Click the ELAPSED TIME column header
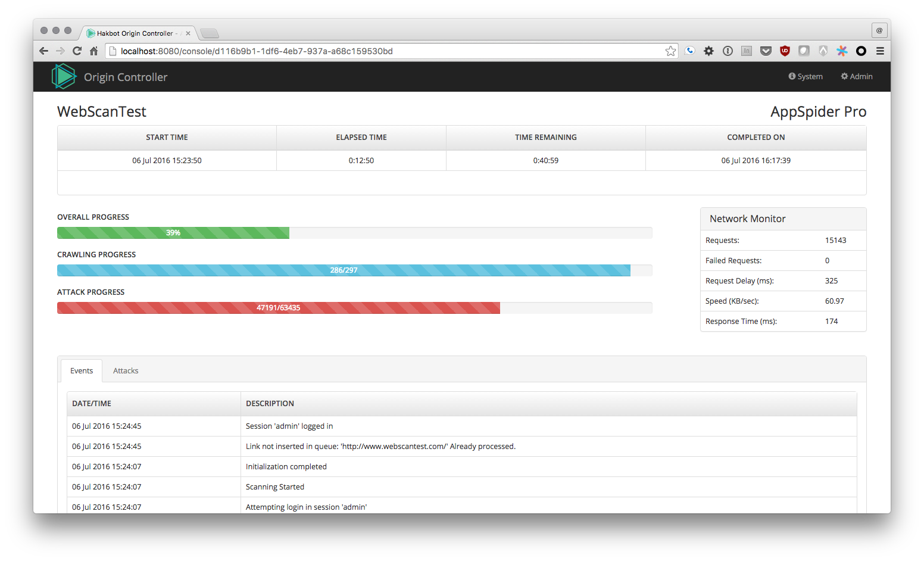This screenshot has width=924, height=561. (361, 138)
